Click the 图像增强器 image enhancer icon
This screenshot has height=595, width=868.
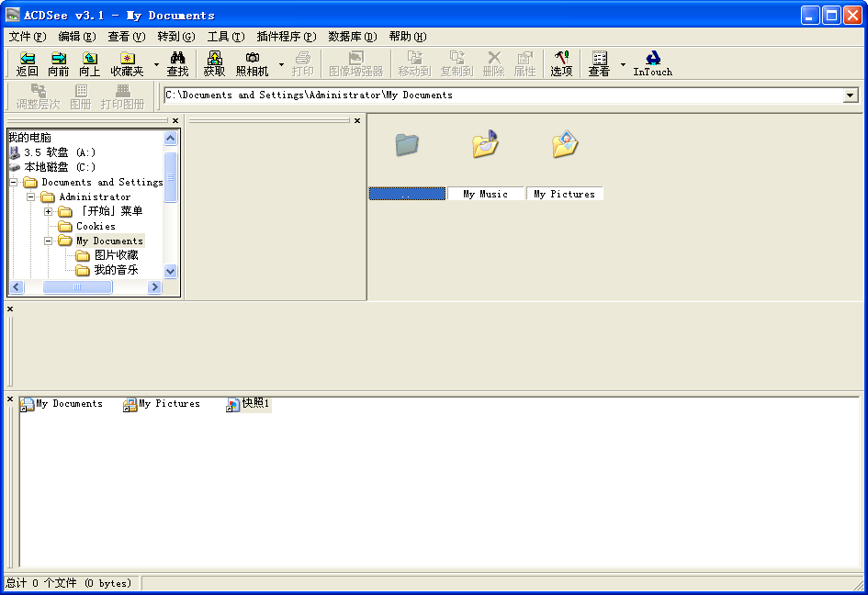pos(356,63)
